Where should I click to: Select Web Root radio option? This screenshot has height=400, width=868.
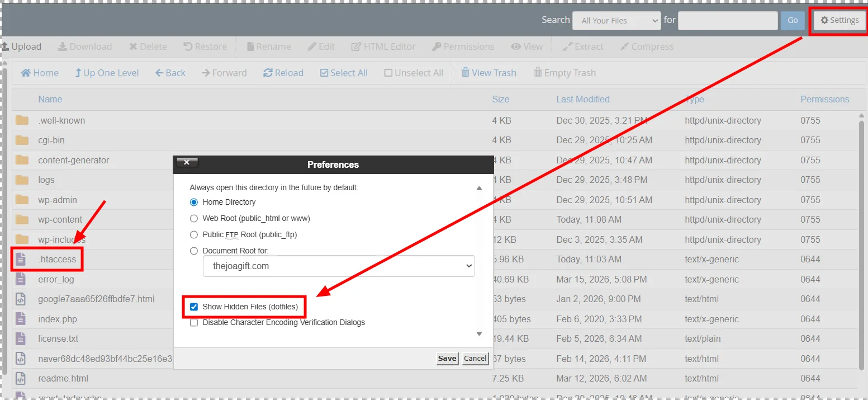(x=194, y=218)
